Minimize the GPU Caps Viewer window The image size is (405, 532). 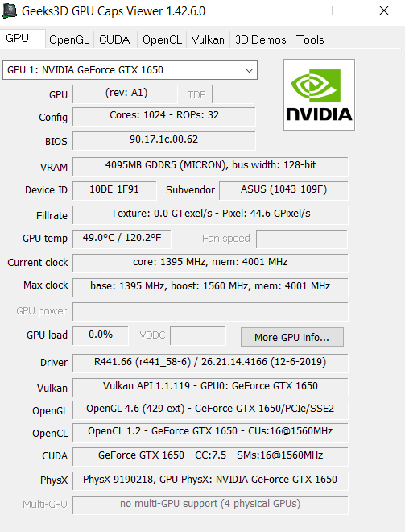coord(290,10)
